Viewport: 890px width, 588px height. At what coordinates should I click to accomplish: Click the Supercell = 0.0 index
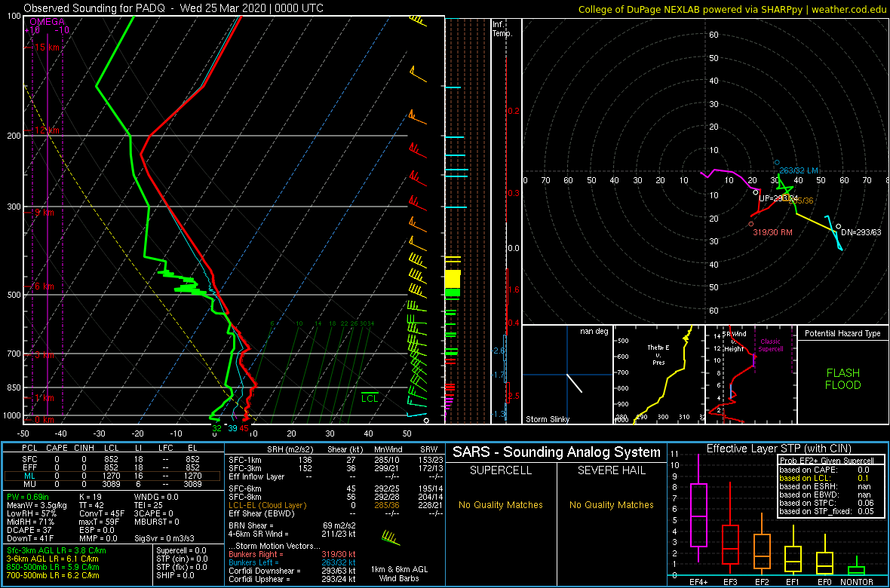[x=181, y=550]
